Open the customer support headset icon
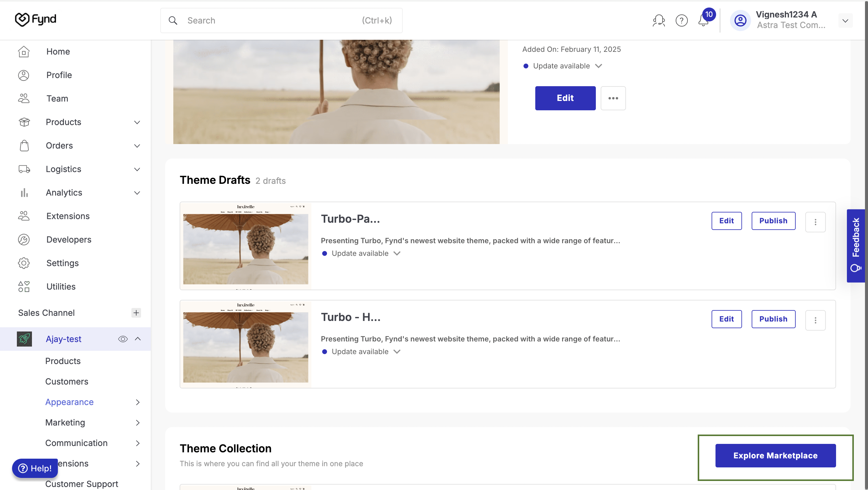The height and width of the screenshot is (490, 868). [659, 20]
